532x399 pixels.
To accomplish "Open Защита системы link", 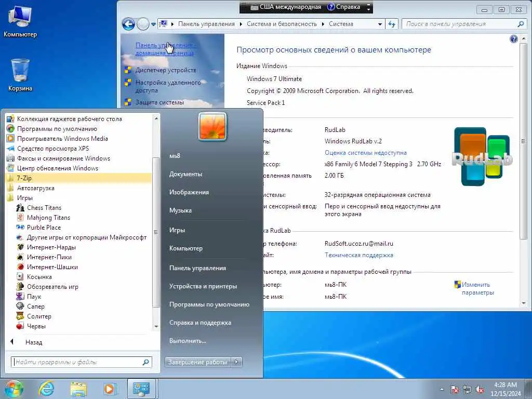I will tap(159, 102).
